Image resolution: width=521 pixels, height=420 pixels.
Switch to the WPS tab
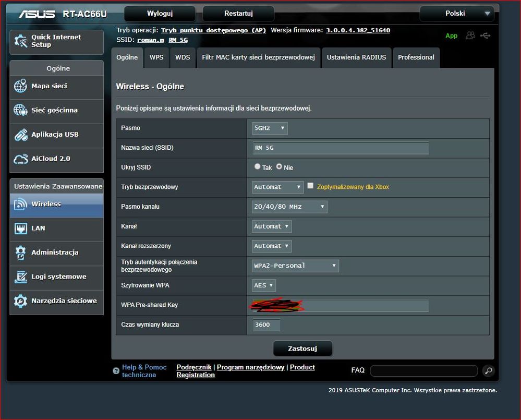(x=156, y=57)
